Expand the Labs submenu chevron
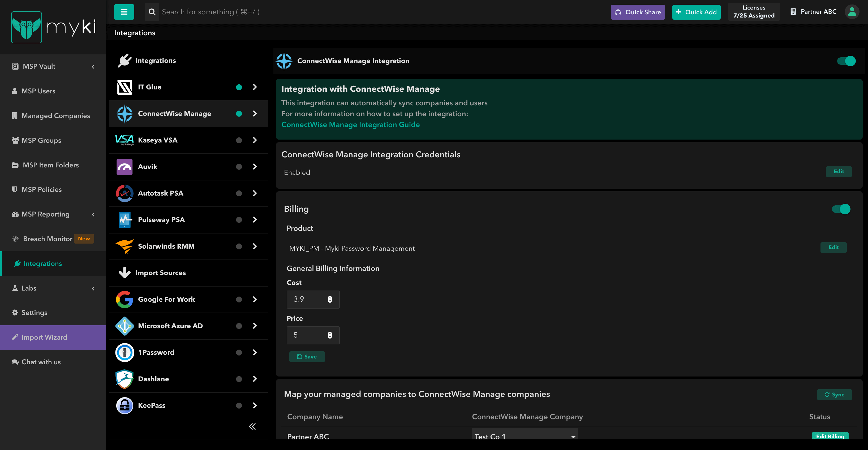The width and height of the screenshot is (868, 450). (93, 288)
